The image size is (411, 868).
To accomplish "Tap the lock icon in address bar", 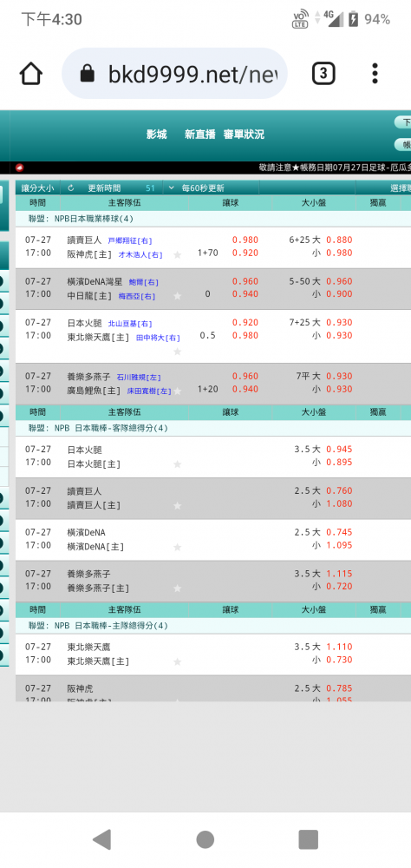I will 88,73.
